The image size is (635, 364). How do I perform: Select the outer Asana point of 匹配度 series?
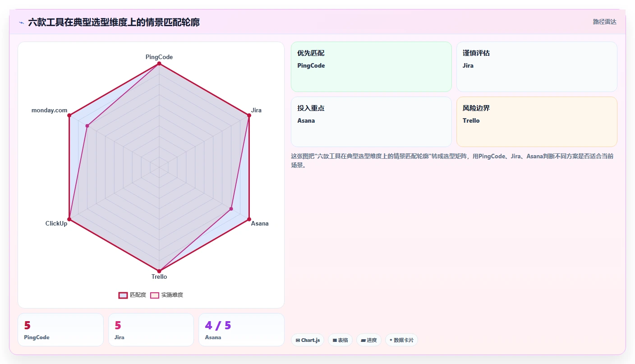point(249,219)
